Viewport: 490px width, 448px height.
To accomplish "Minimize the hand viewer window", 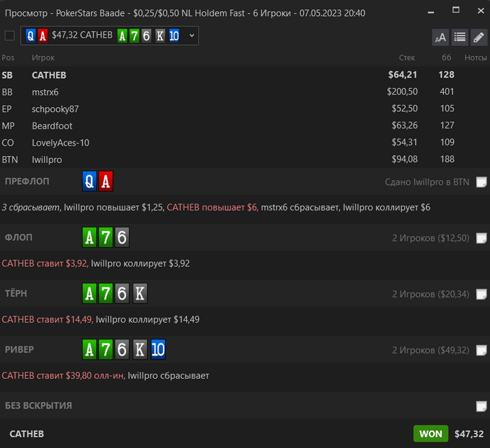I will pos(431,12).
